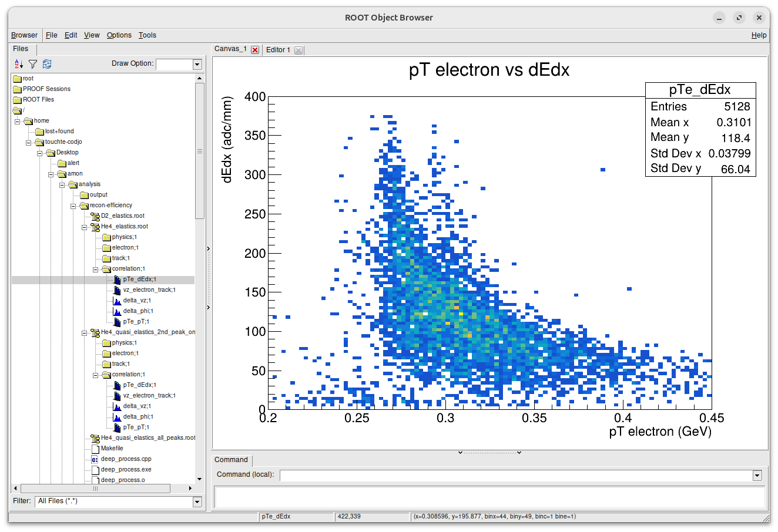Collapse the home folder tree node
The height and width of the screenshot is (532, 778).
[17, 122]
